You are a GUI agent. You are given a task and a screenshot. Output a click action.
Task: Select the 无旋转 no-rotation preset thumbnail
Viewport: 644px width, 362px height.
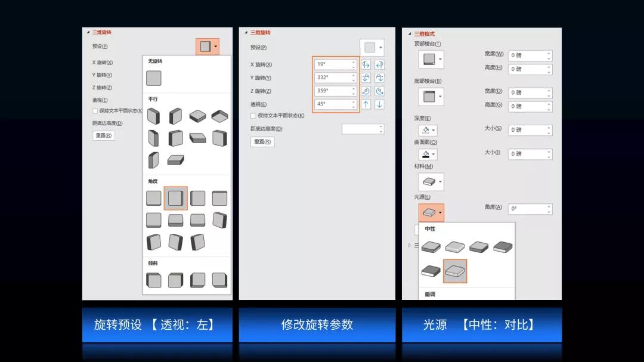tap(154, 78)
